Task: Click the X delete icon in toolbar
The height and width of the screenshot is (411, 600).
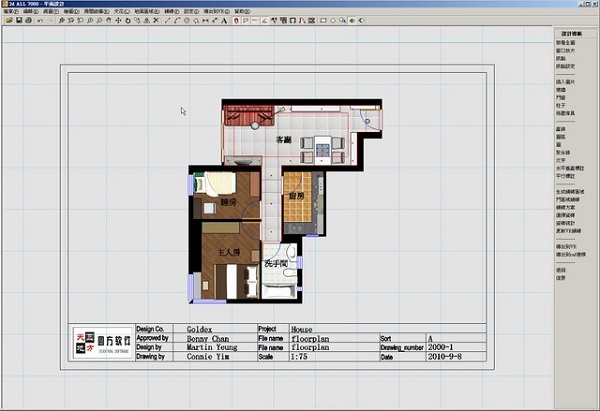Action: (x=155, y=20)
